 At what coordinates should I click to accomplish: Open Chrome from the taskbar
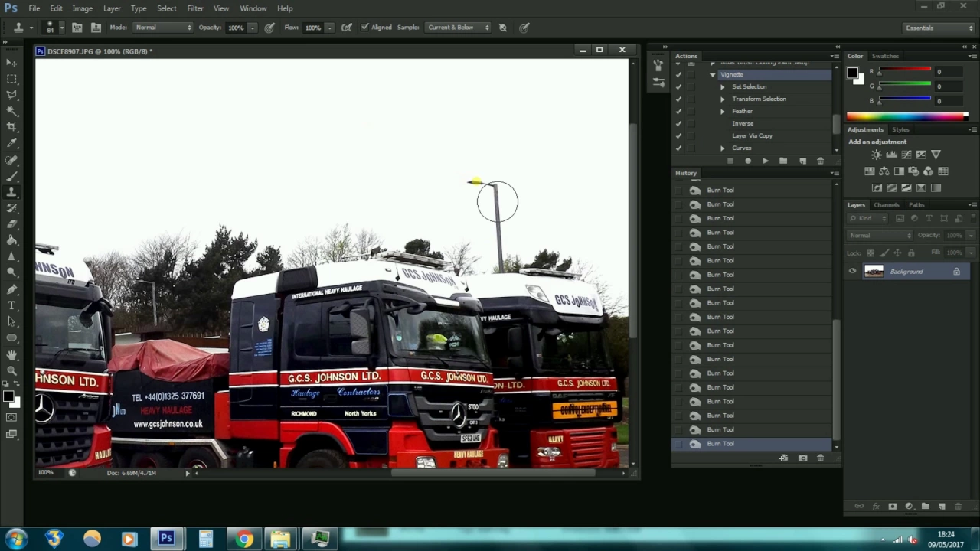tap(243, 539)
